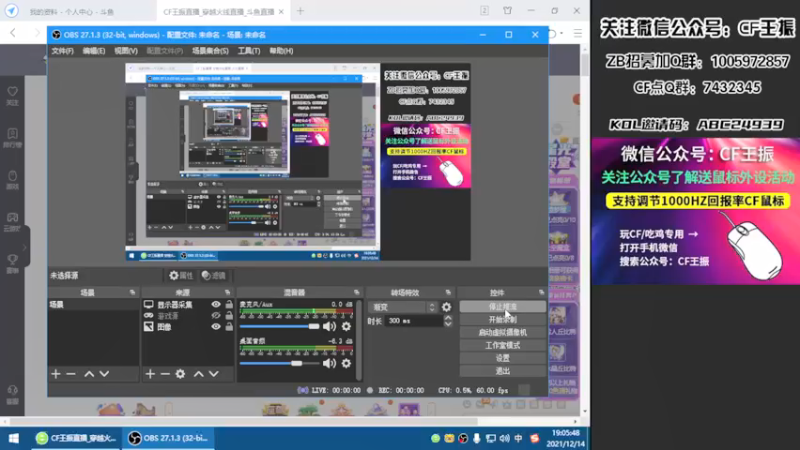Open 工具(T) menu in OBS
Screen dimensions: 800x450
pos(249,51)
